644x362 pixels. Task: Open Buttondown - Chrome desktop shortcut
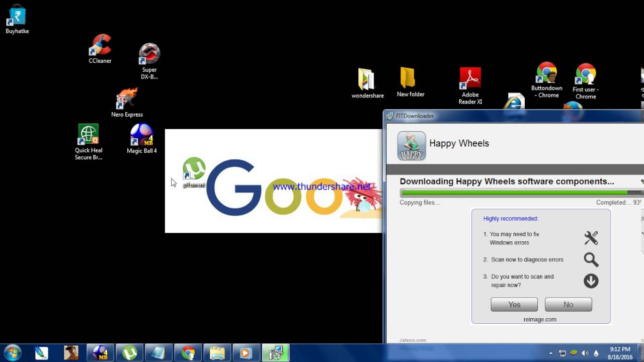(547, 80)
